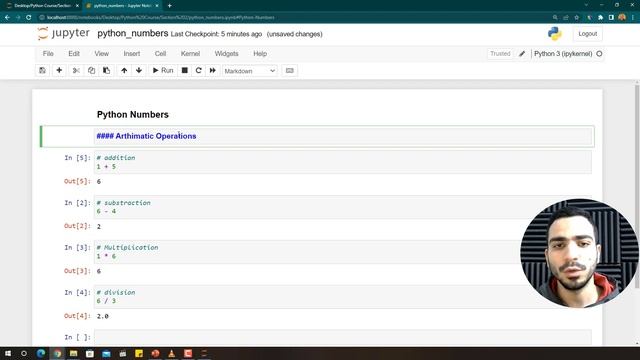The image size is (640, 360).
Task: Move selected cell down arrow
Action: coord(139,71)
